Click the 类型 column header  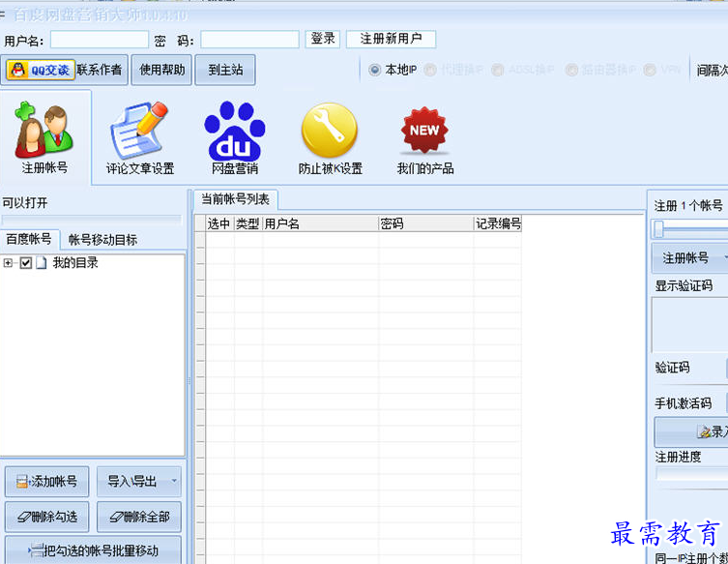click(x=248, y=223)
